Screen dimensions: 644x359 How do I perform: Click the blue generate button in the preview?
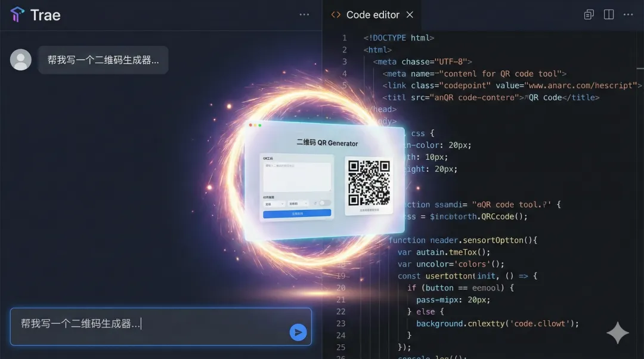click(x=297, y=213)
